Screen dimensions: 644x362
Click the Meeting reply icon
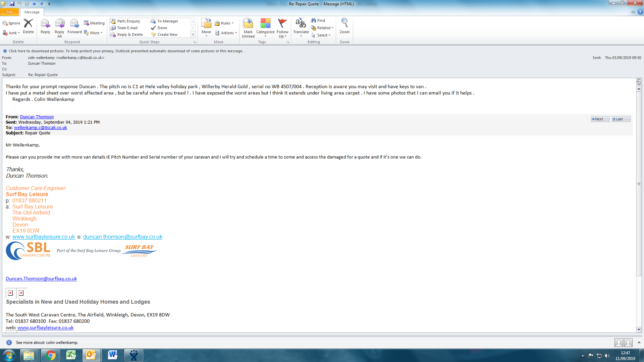click(94, 23)
